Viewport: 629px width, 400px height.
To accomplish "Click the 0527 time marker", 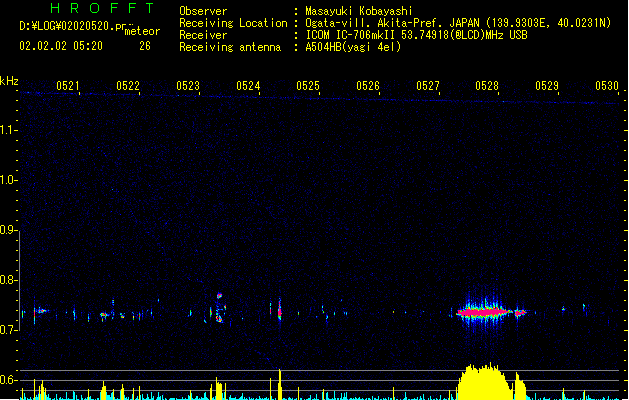I will 428,86.
